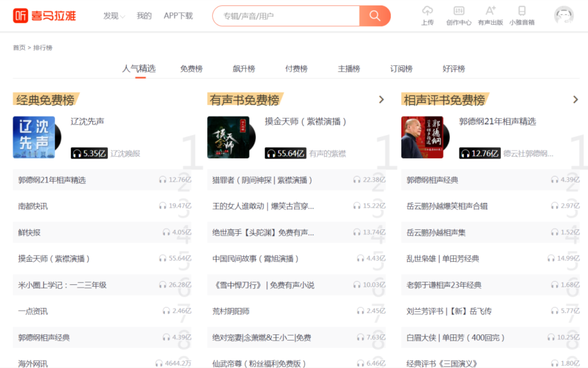
Task: Open 海外网讯 list entry
Action: pos(33,364)
